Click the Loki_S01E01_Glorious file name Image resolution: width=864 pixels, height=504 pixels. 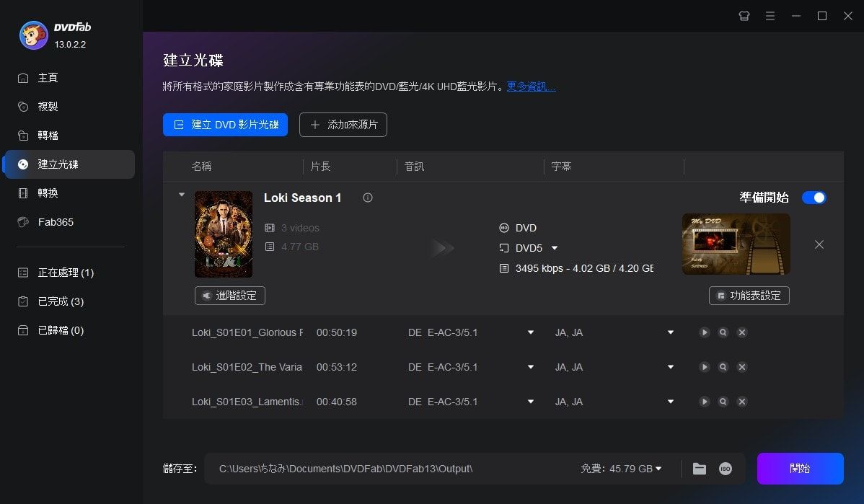click(x=247, y=332)
